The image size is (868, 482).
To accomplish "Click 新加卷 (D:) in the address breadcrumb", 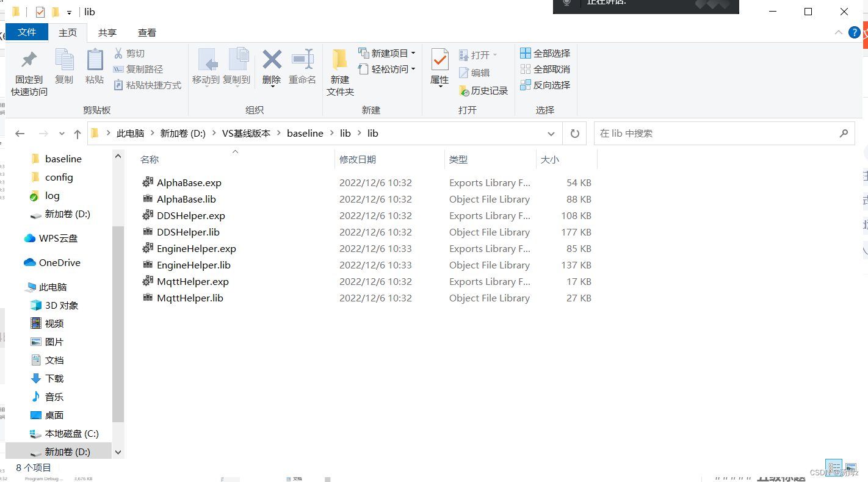I will click(183, 133).
